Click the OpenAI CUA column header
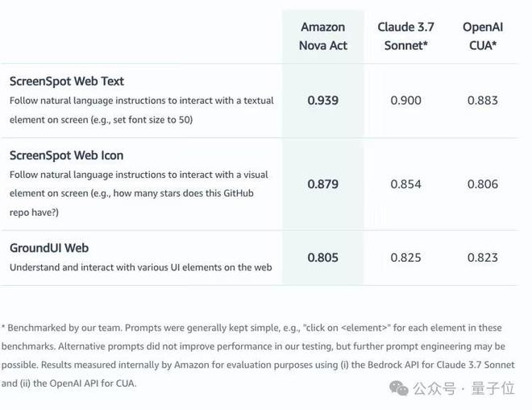Viewport: 532px width, 410px height. click(483, 36)
